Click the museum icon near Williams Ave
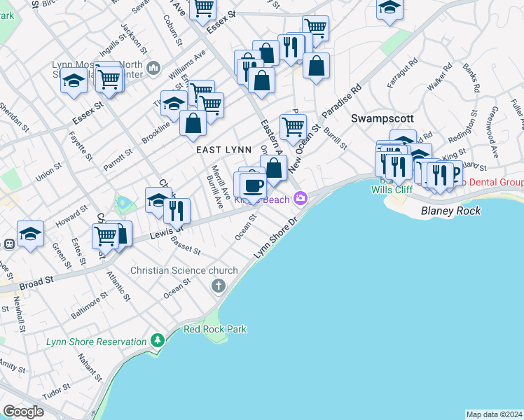 (x=154, y=69)
